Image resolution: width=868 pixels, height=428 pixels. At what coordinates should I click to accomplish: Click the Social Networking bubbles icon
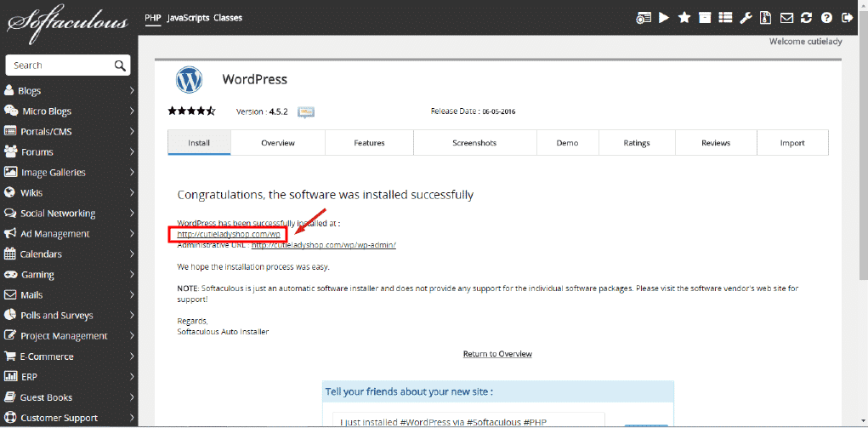(x=9, y=214)
